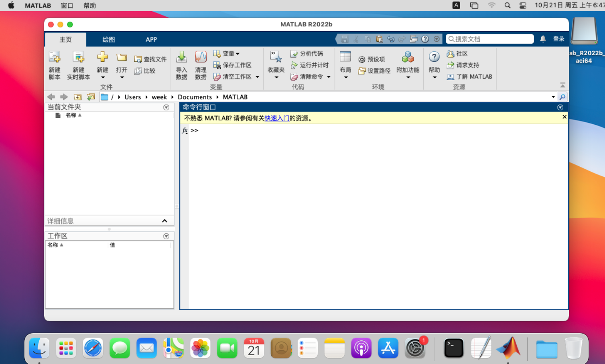This screenshot has width=605, height=364.
Task: Open Current Folder panel actions menu
Action: (x=166, y=107)
